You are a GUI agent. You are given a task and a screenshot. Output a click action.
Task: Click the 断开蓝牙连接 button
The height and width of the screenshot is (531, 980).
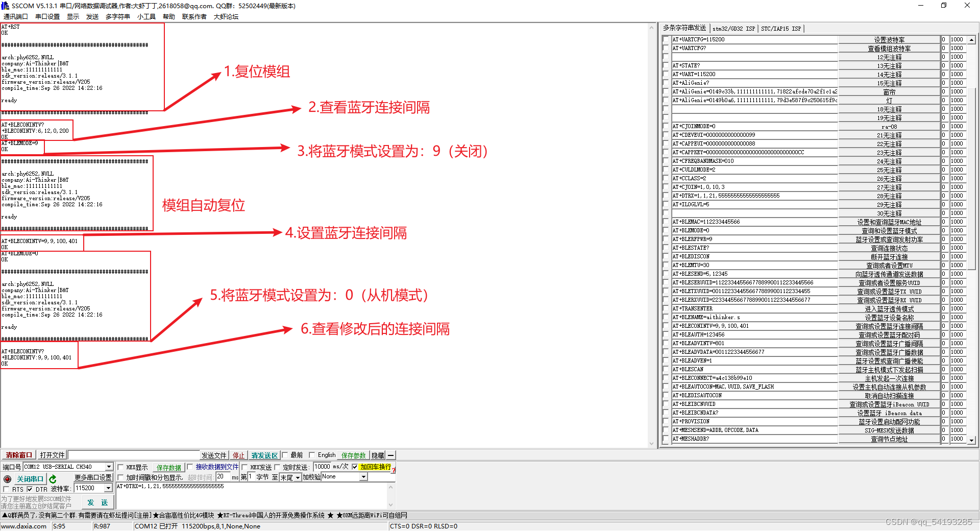point(889,257)
